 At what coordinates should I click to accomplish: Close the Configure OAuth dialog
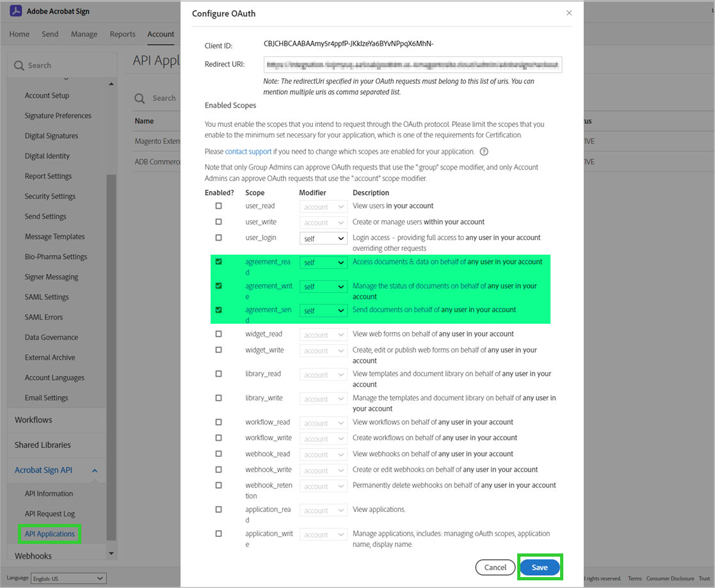[568, 13]
